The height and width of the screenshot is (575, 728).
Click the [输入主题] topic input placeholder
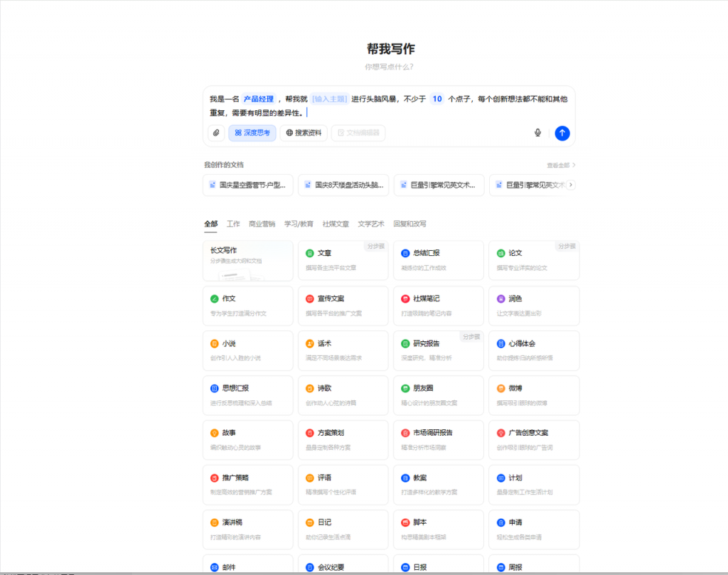[329, 99]
